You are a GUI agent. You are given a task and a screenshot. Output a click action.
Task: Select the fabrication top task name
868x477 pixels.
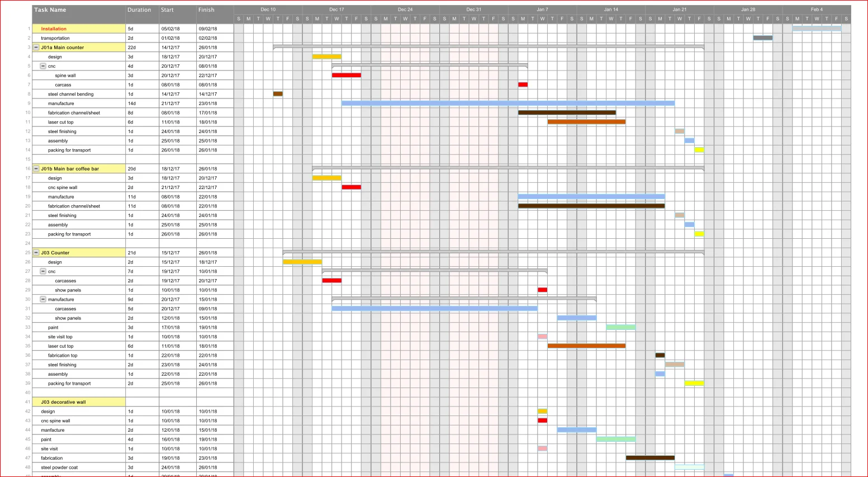click(x=63, y=355)
